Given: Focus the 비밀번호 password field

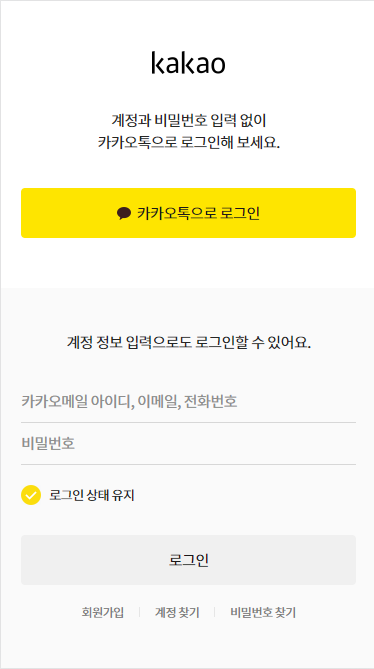Looking at the screenshot, I should pyautogui.click(x=188, y=444).
